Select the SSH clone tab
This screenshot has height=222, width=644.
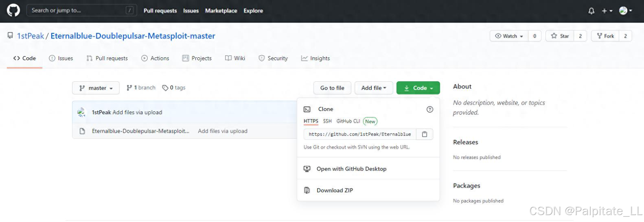point(327,121)
